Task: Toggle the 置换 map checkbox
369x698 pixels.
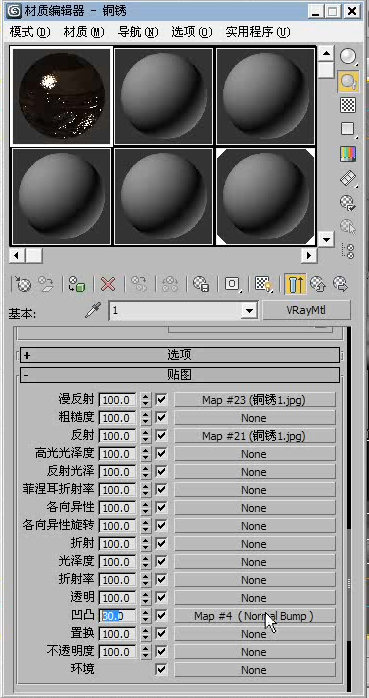Action: coord(161,633)
